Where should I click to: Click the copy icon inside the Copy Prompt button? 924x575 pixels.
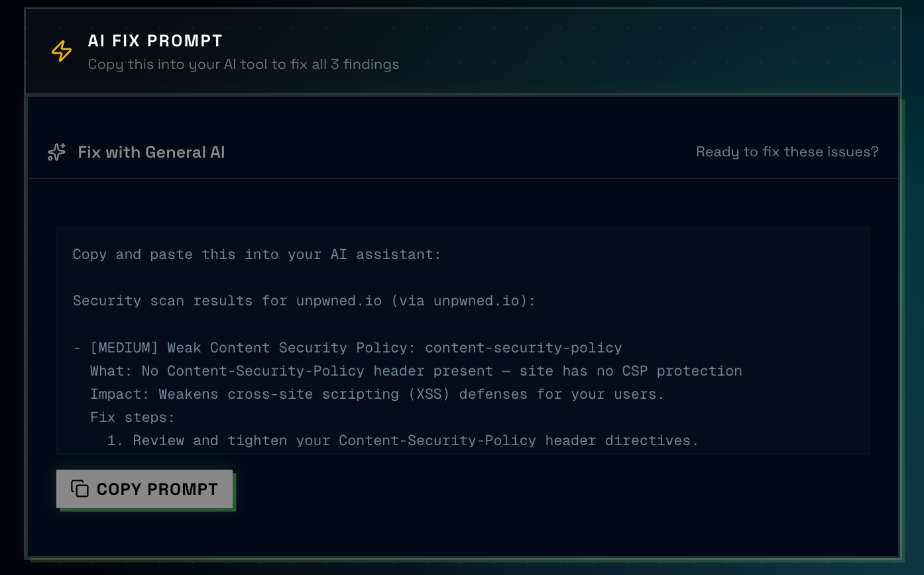pyautogui.click(x=80, y=489)
